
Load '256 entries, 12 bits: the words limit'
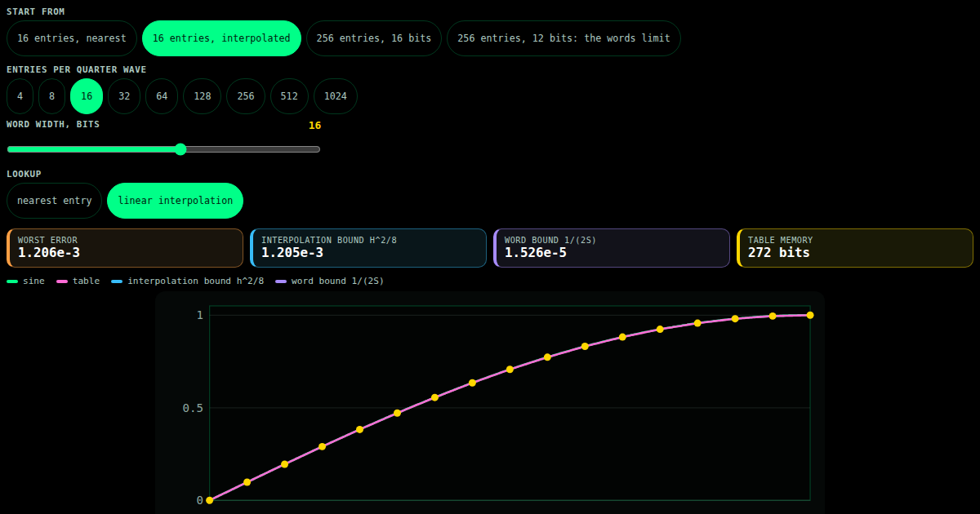point(563,38)
